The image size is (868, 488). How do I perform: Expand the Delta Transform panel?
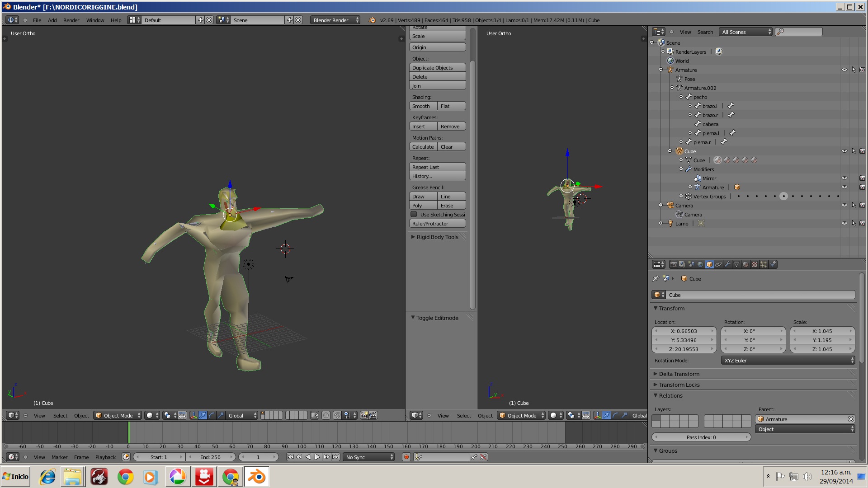679,374
